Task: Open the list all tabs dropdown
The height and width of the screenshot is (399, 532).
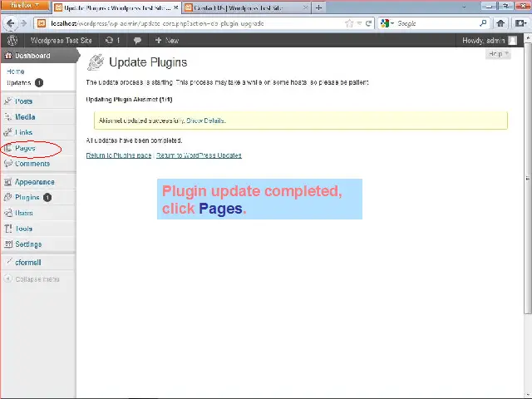Action: tap(464, 7)
